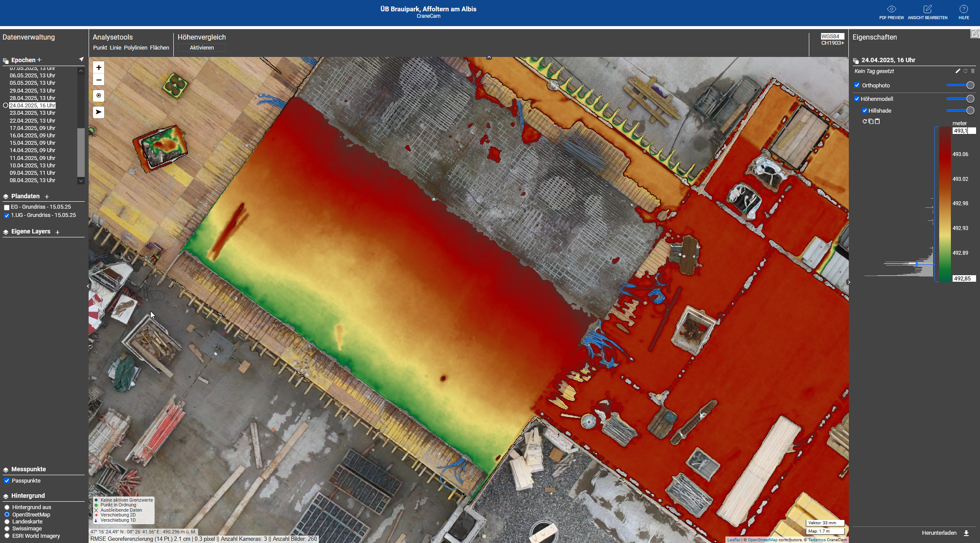Click the plus next to Eigene Layers
This screenshot has height=543, width=980.
(57, 232)
